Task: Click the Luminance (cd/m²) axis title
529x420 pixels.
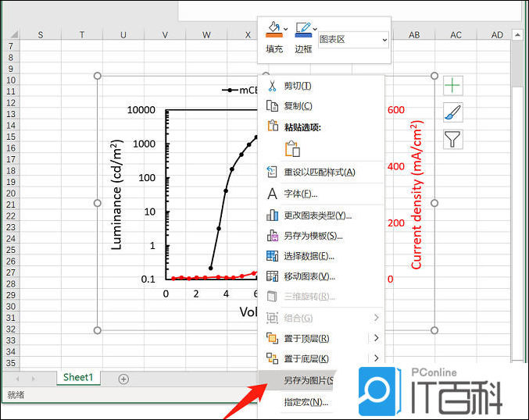Action: (x=116, y=194)
